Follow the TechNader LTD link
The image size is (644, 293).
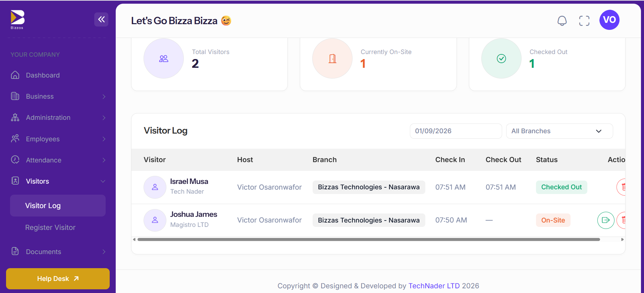[x=434, y=286]
